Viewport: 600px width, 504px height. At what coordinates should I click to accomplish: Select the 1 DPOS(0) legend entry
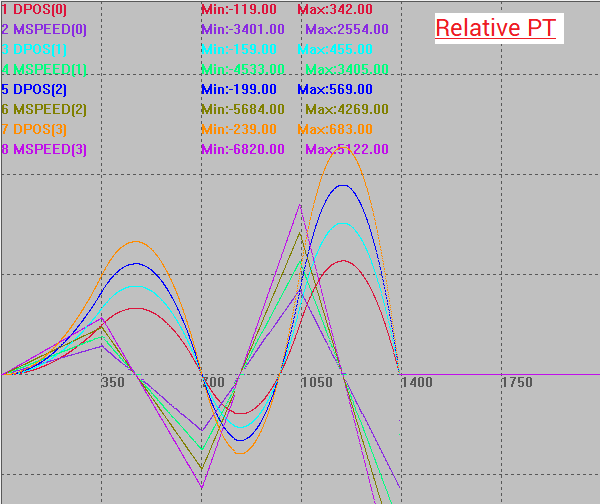(x=34, y=9)
